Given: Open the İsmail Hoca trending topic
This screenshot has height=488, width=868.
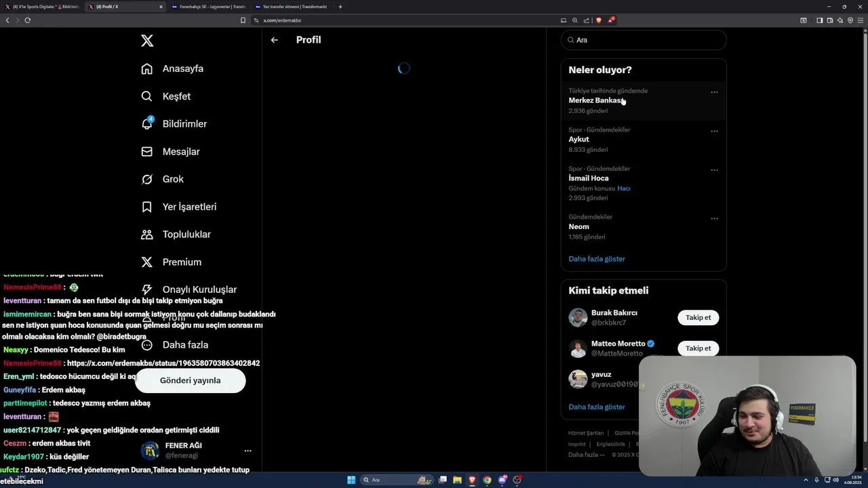Looking at the screenshot, I should click(x=644, y=183).
